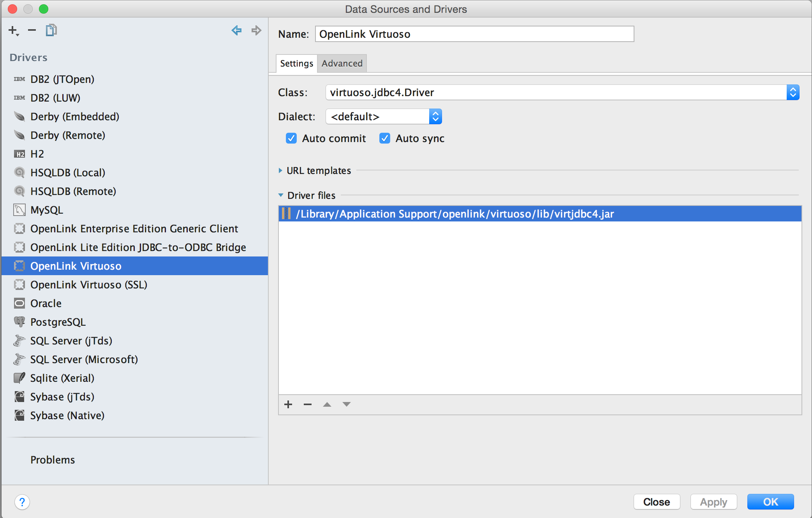The image size is (812, 518).
Task: Open the Dialect dropdown
Action: click(x=435, y=116)
